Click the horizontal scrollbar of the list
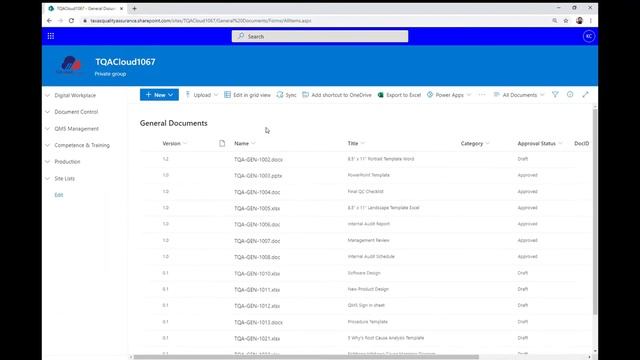The width and height of the screenshot is (640, 360). tap(306, 357)
